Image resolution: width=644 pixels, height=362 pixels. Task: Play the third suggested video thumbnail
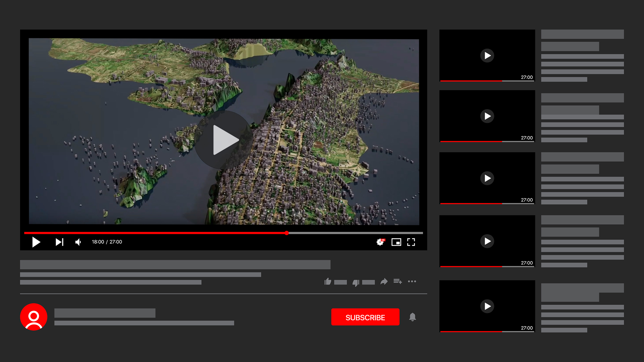487,178
